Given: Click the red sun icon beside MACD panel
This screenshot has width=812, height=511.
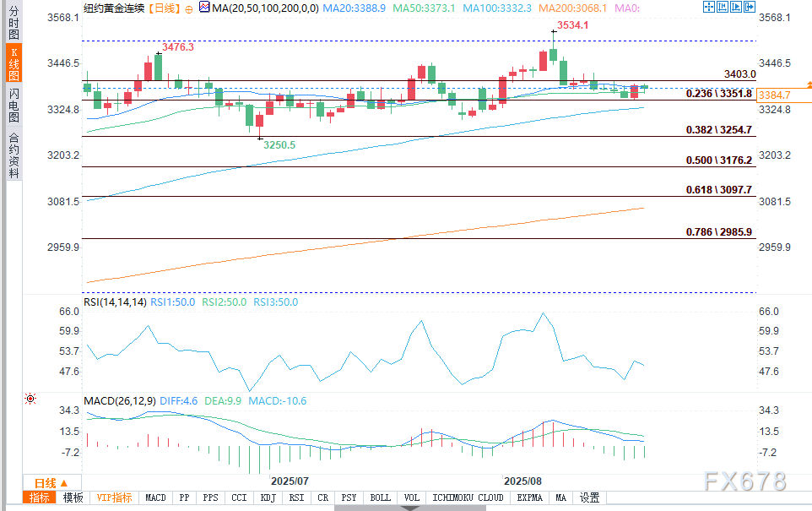Looking at the screenshot, I should pos(30,399).
